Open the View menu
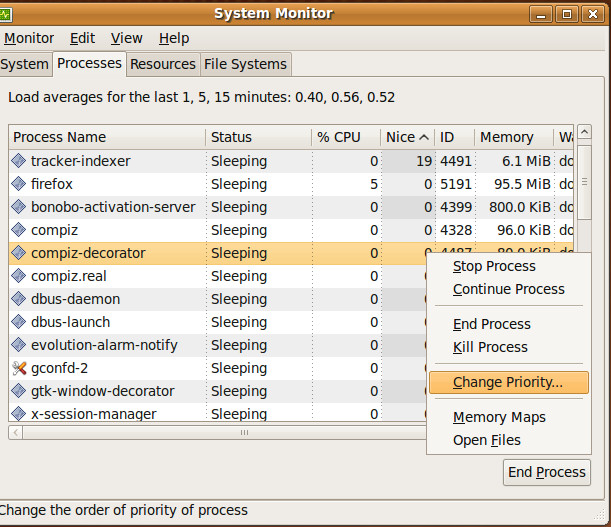This screenshot has height=527, width=611. (x=127, y=38)
